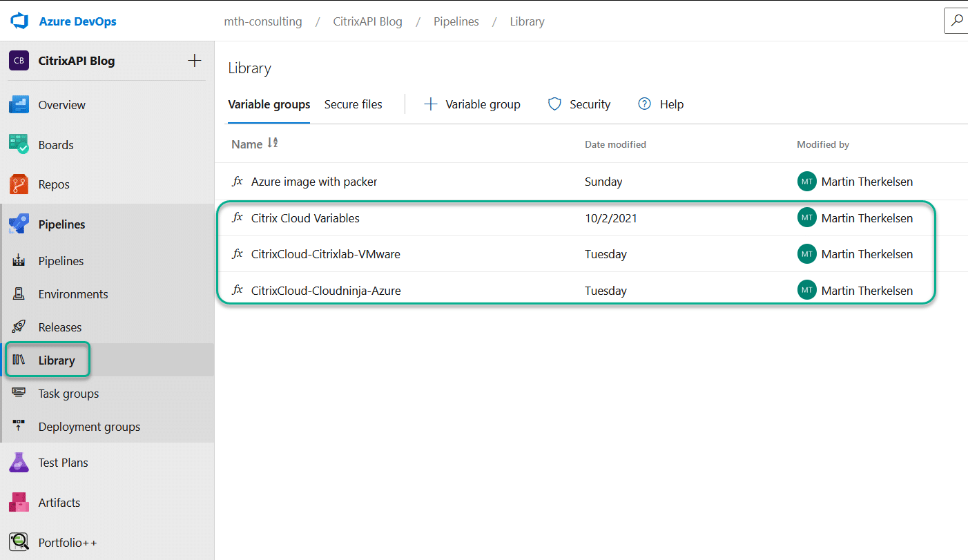This screenshot has height=560, width=968.
Task: Click the Pipelines sub-item icon
Action: [19, 261]
